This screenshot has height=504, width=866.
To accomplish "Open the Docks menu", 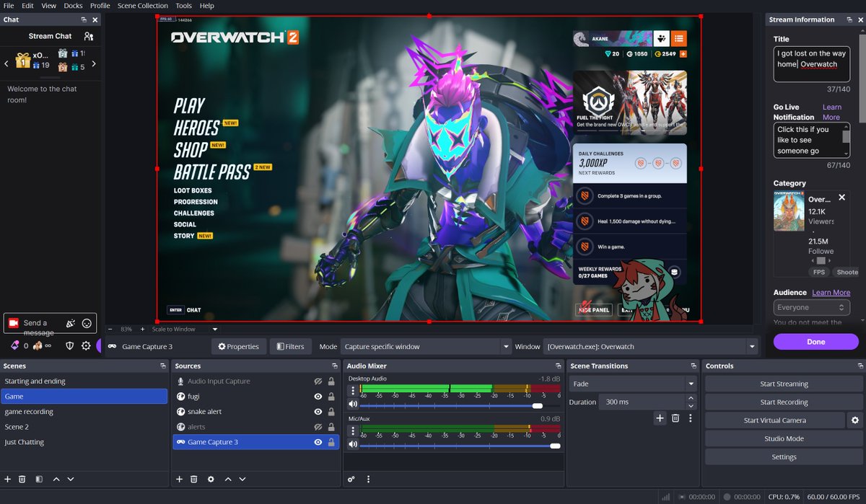I will [73, 6].
